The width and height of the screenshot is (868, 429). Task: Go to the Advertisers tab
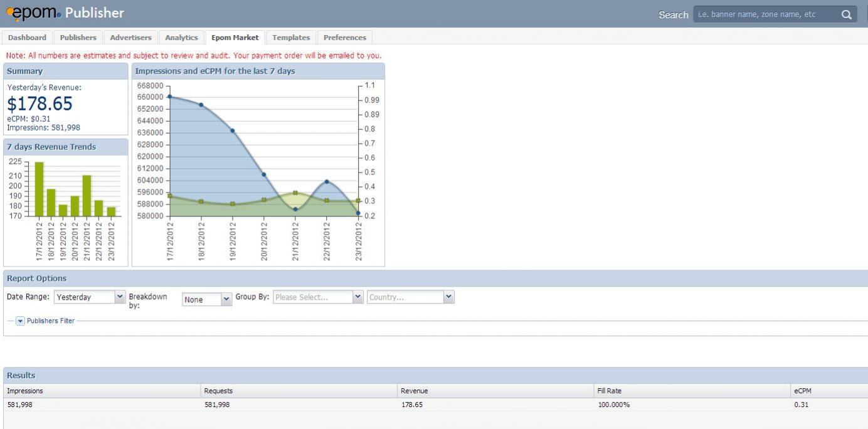[130, 38]
